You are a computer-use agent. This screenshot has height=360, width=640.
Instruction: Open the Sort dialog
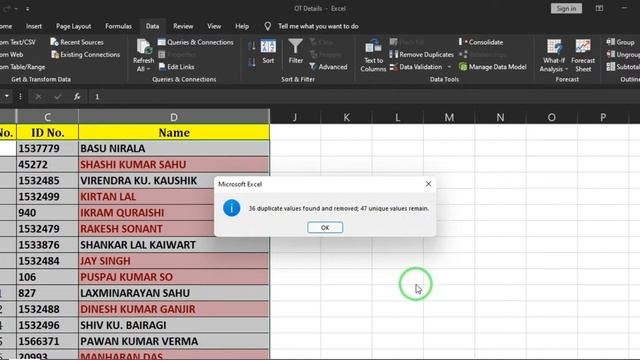point(268,51)
